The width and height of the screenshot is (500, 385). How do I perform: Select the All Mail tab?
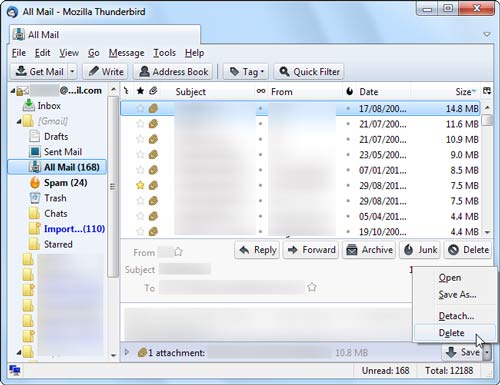[x=105, y=34]
